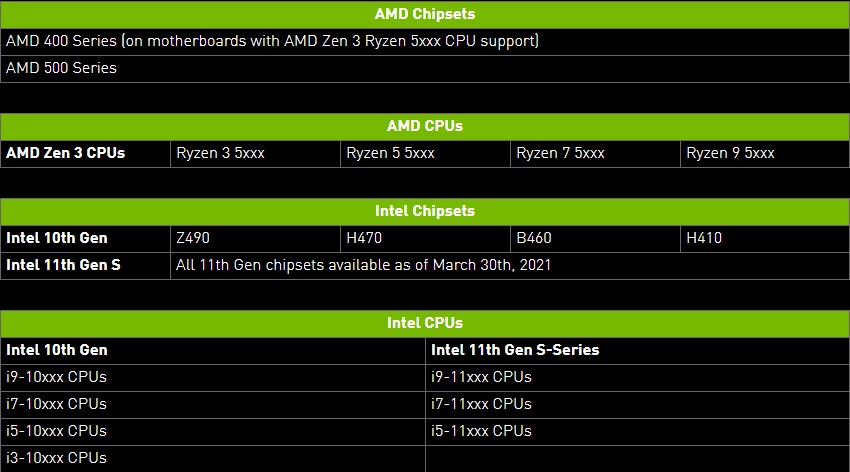Select the Ryzen 7 5xxx cell
The image size is (850, 472).
(x=560, y=153)
